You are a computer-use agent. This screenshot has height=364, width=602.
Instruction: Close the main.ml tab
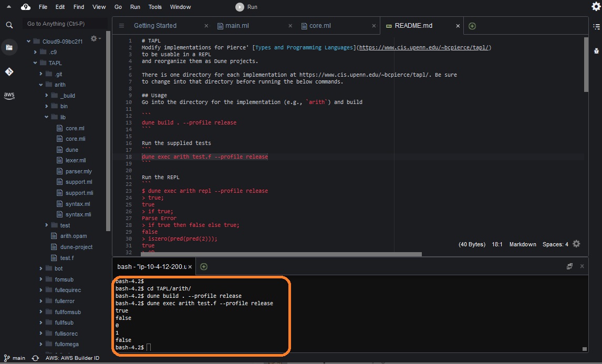pos(290,26)
